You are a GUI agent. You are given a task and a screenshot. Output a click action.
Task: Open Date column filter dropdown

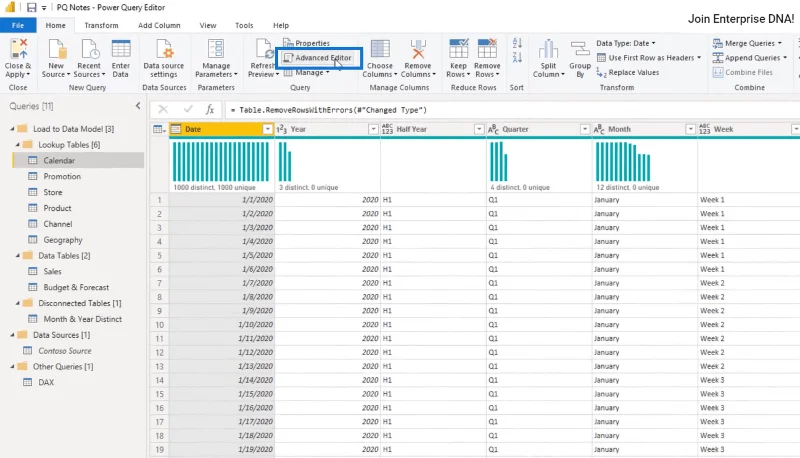[267, 130]
